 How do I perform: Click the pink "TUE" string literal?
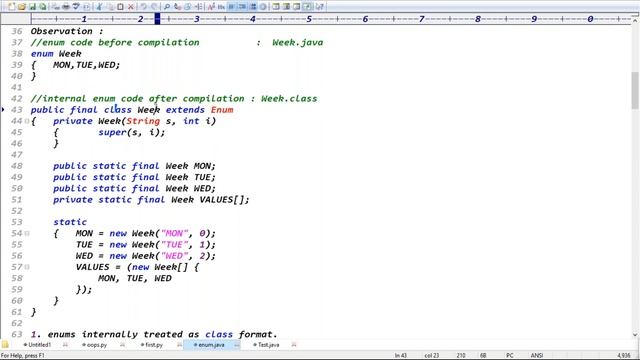(174, 244)
